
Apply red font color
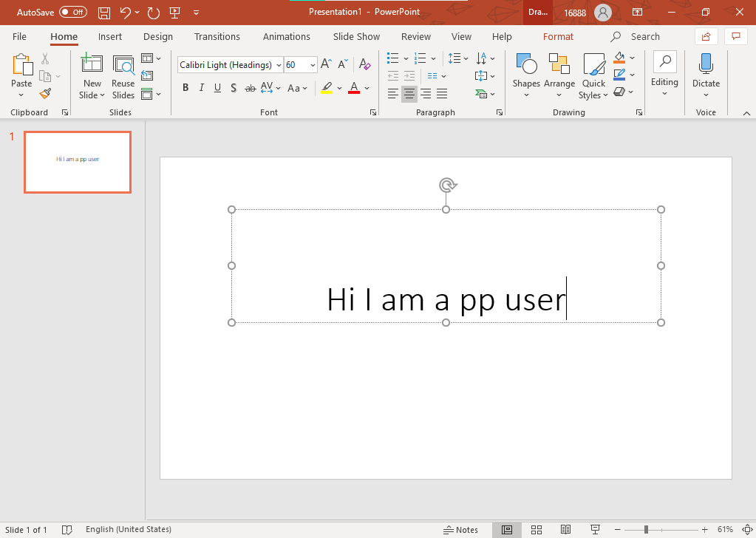tap(354, 88)
